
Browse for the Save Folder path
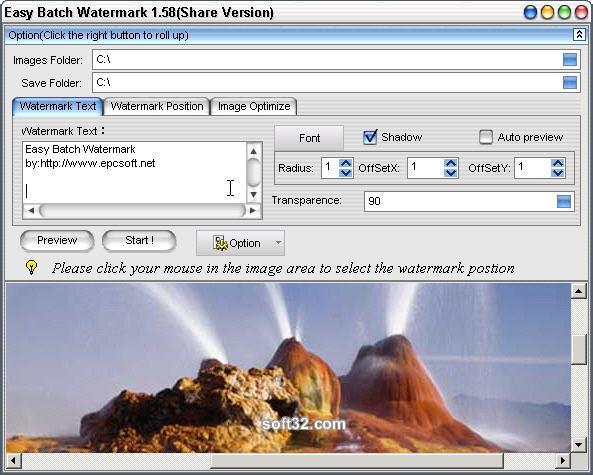(570, 82)
